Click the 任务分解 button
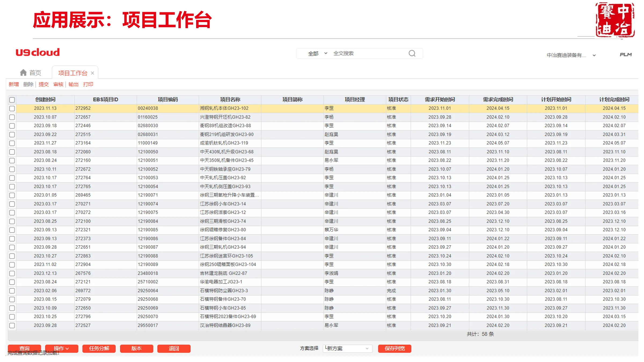 [x=99, y=348]
